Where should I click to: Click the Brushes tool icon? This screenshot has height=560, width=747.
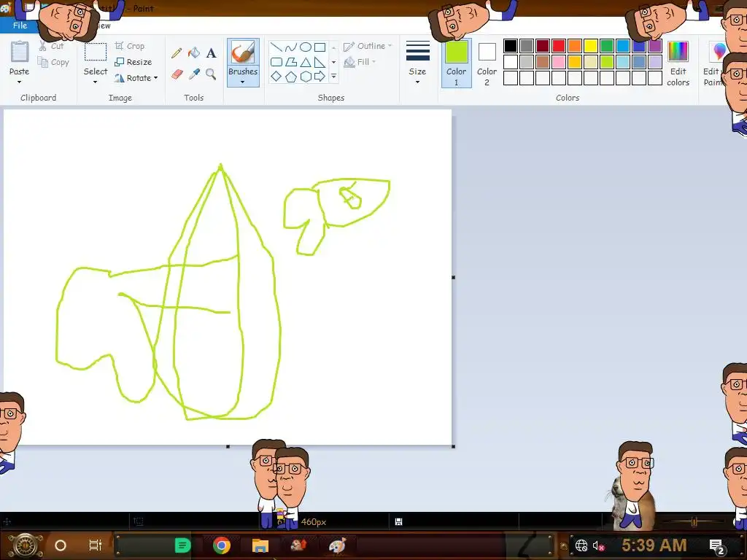242,52
